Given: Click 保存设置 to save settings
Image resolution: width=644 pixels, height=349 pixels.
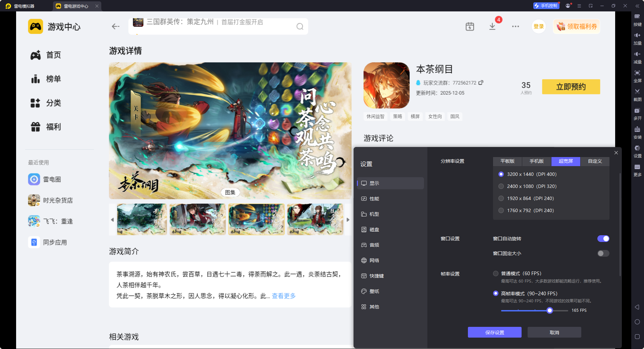Looking at the screenshot, I should pyautogui.click(x=495, y=332).
